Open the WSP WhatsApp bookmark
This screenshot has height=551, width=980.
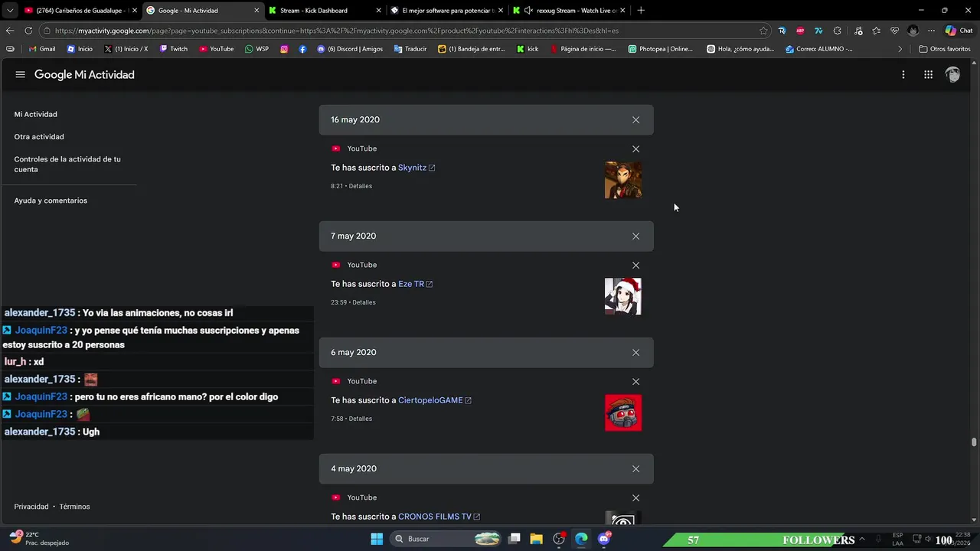[x=256, y=49]
